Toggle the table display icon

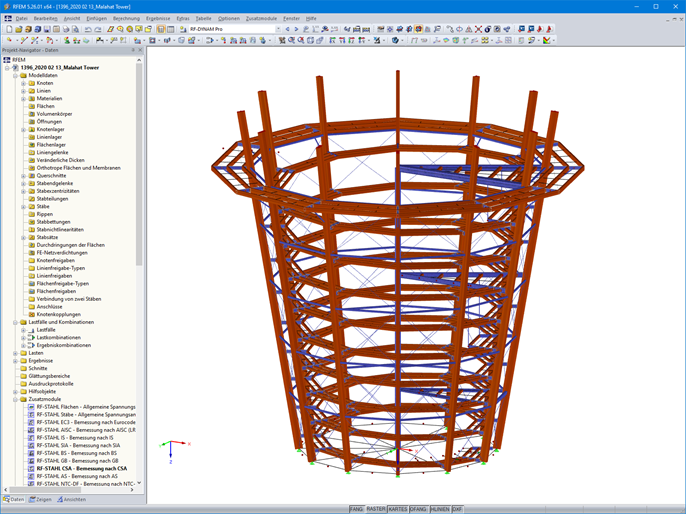(171, 29)
